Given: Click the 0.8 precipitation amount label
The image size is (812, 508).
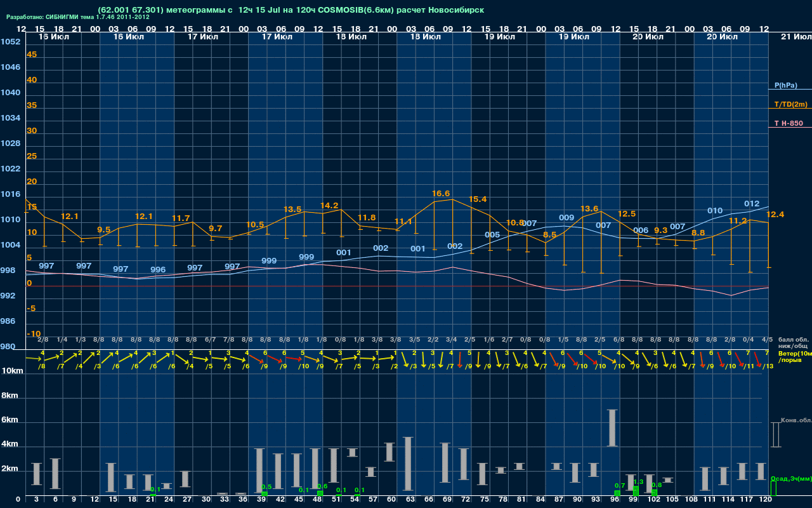Looking at the screenshot, I should click(x=657, y=485).
